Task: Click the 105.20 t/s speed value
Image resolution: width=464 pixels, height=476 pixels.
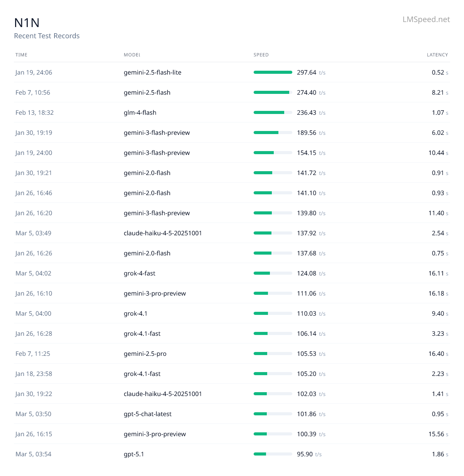Action: (311, 374)
